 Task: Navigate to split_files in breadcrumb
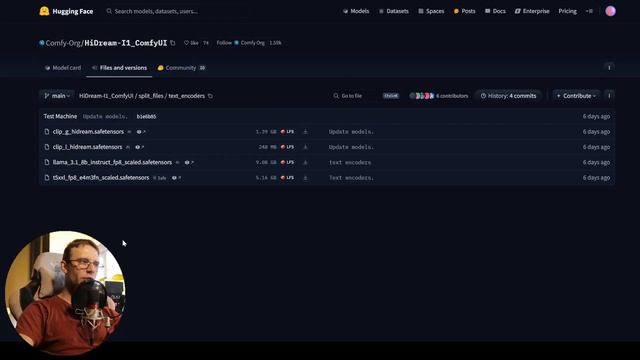point(151,96)
